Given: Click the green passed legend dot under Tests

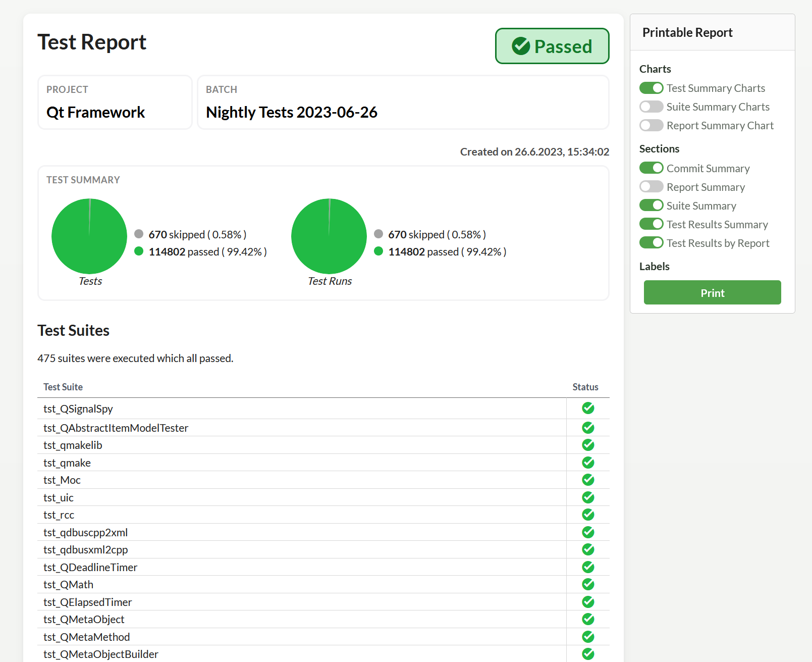Looking at the screenshot, I should coord(139,251).
